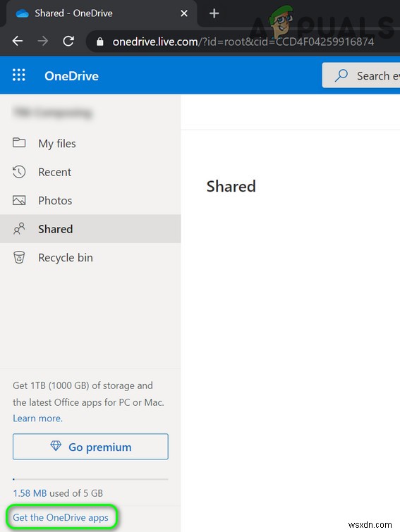Click the Recent clock icon
This screenshot has width=400, height=532.
click(x=19, y=172)
